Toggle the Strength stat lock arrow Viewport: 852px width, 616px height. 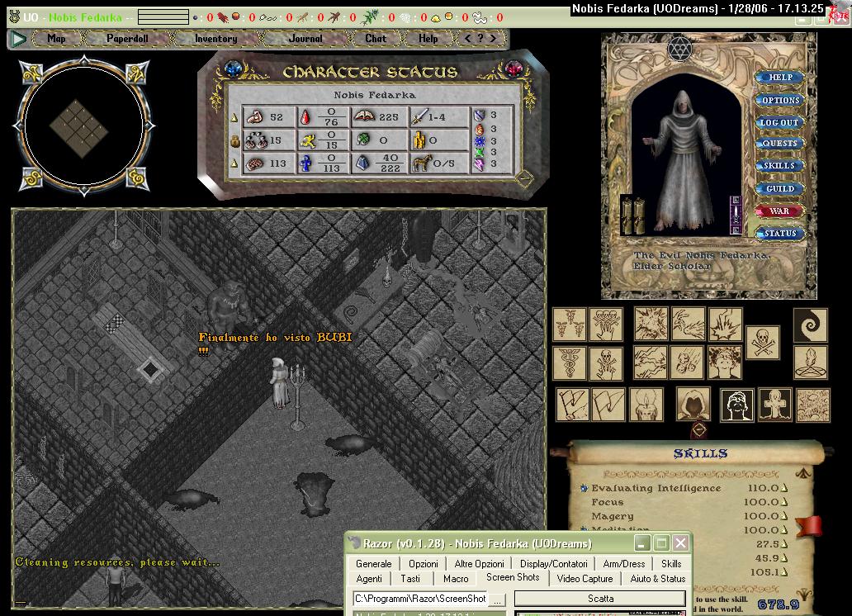(234, 117)
